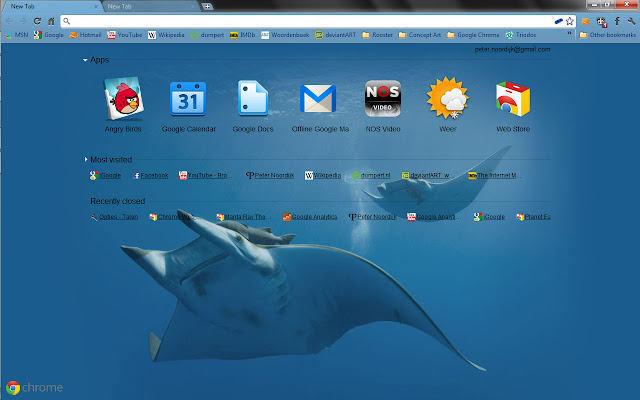The image size is (640, 400).
Task: Open the Concept Art bookmarks folder
Action: coord(420,35)
